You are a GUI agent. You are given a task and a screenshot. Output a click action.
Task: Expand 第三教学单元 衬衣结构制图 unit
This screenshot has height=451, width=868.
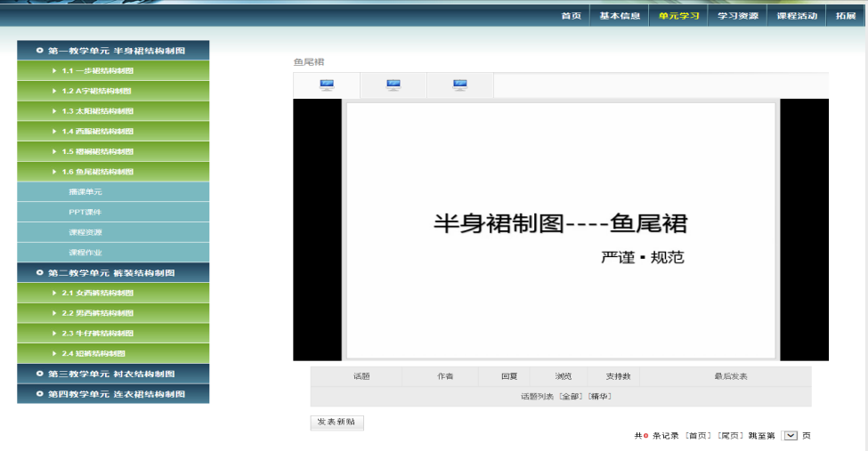(x=113, y=374)
